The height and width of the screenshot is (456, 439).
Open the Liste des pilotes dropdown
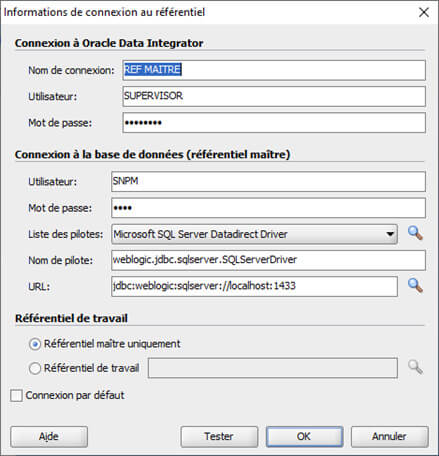pos(254,234)
